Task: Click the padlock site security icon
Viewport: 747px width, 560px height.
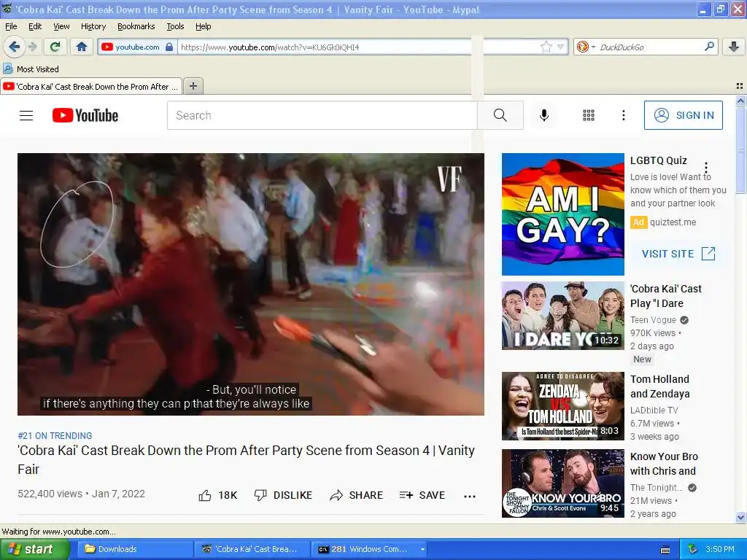Action: (169, 47)
